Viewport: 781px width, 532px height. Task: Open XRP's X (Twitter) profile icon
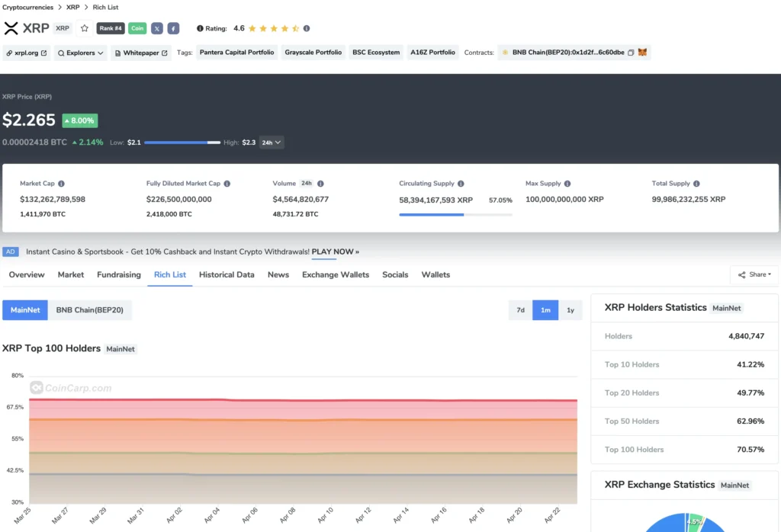tap(156, 28)
